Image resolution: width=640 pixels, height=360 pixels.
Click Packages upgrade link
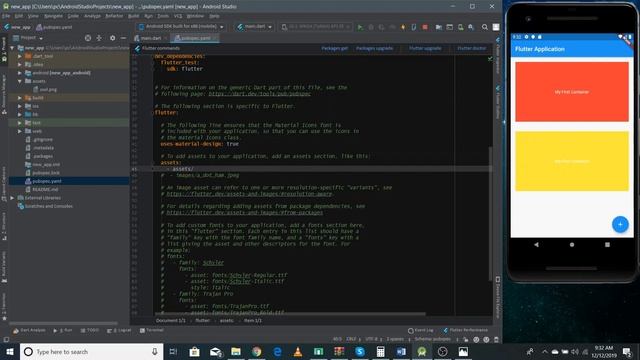point(374,48)
